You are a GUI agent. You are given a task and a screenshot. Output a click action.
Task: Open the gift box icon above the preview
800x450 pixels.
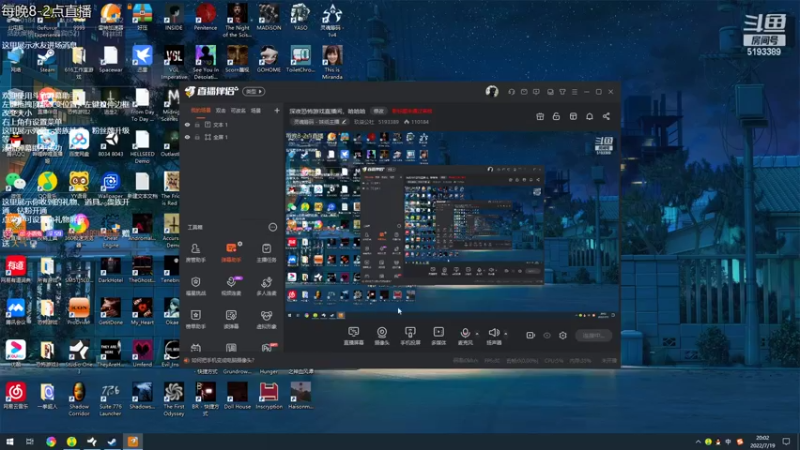click(540, 116)
